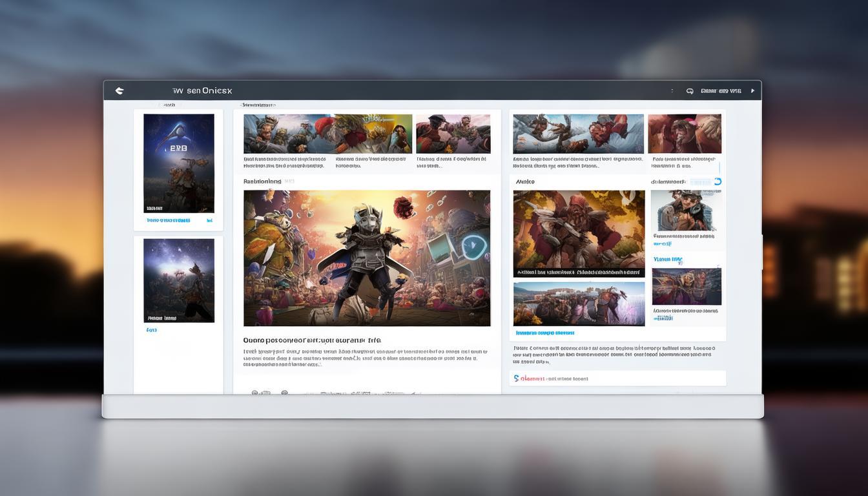The width and height of the screenshot is (868, 496).
Task: Click the heading at right panel's upper left
Action: click(525, 181)
